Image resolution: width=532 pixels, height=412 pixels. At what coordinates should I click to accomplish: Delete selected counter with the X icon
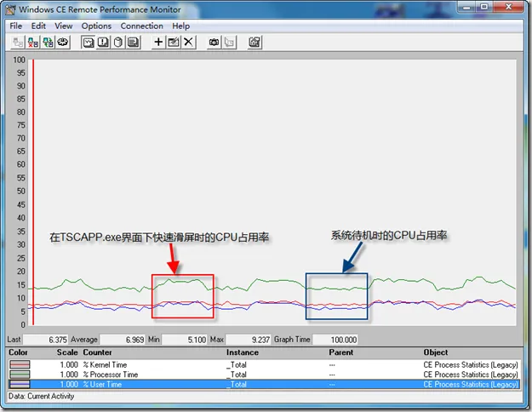(x=188, y=43)
